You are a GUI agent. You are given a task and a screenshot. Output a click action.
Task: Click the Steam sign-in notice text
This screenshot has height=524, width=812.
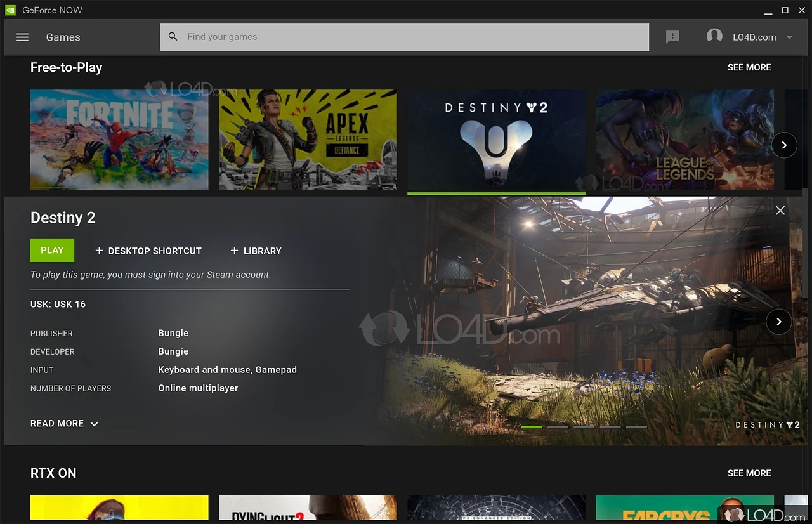[151, 275]
